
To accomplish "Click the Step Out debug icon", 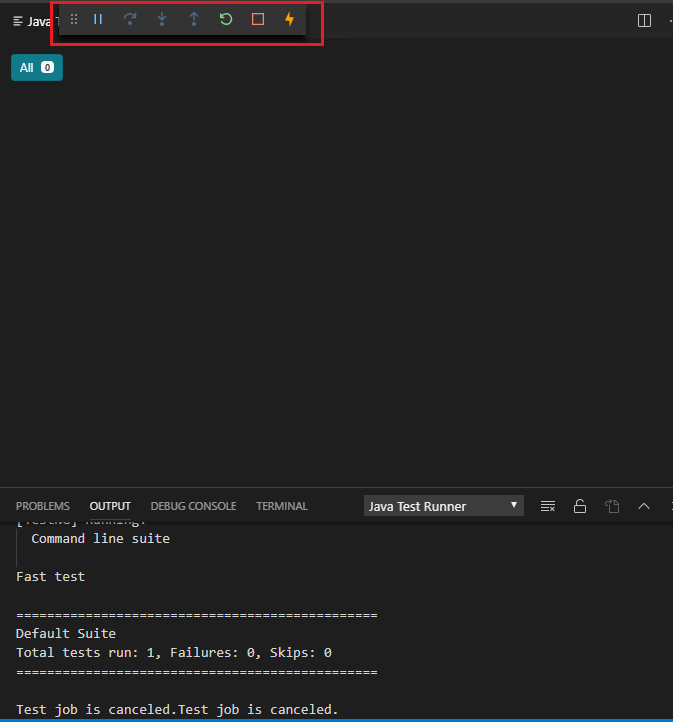I will [x=194, y=19].
